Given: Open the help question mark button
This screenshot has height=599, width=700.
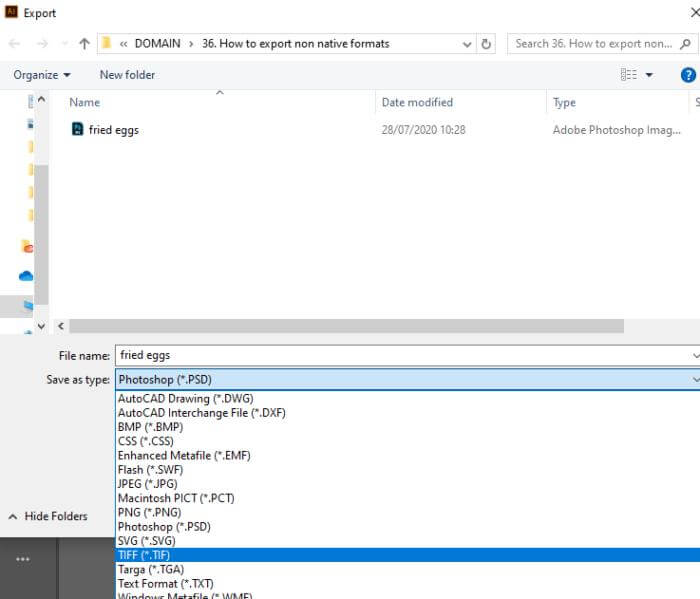Looking at the screenshot, I should coord(688,75).
